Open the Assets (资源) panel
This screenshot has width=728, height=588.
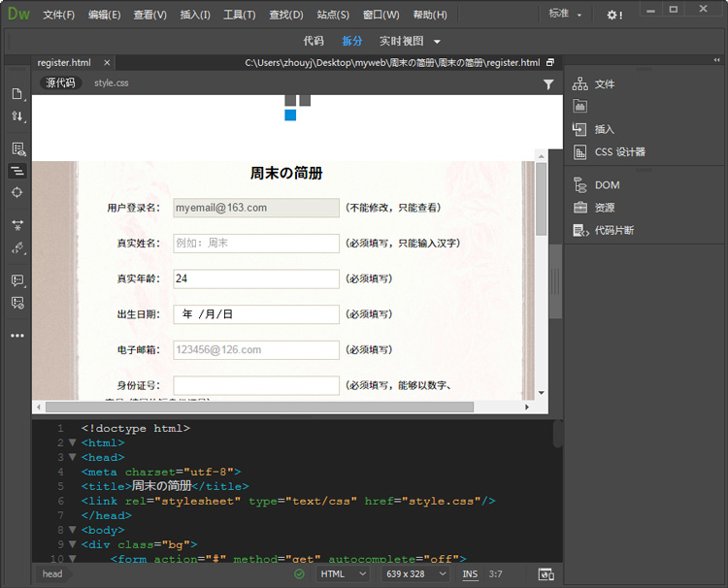594,208
